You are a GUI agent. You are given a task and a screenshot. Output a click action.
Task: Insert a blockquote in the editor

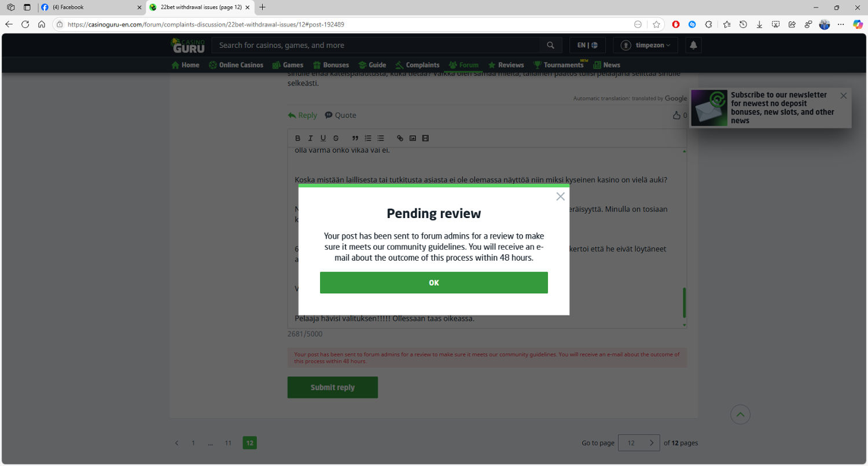tap(355, 138)
